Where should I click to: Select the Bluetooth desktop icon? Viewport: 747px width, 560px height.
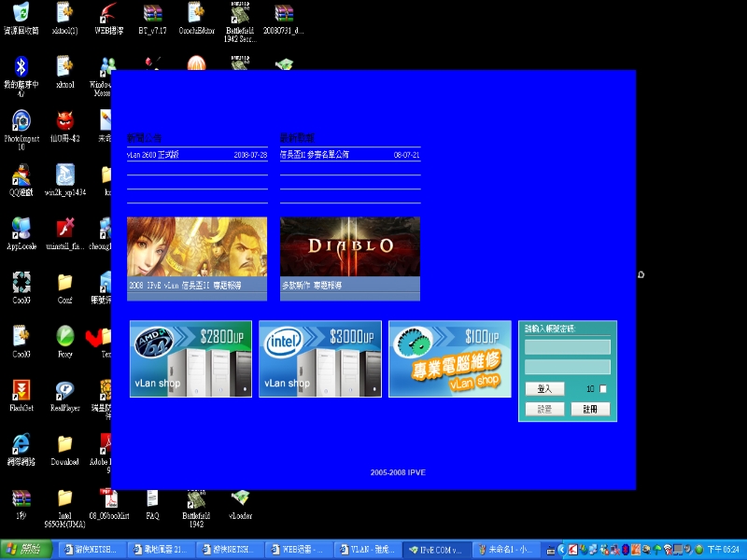(x=21, y=67)
